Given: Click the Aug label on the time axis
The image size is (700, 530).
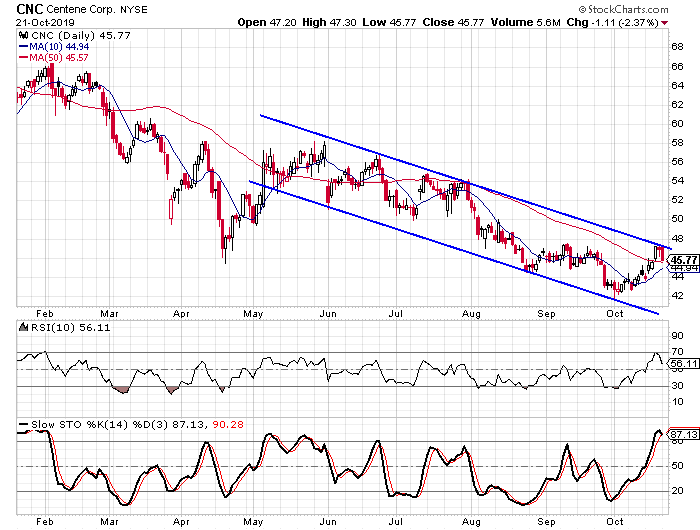Looking at the screenshot, I should coord(472,520).
